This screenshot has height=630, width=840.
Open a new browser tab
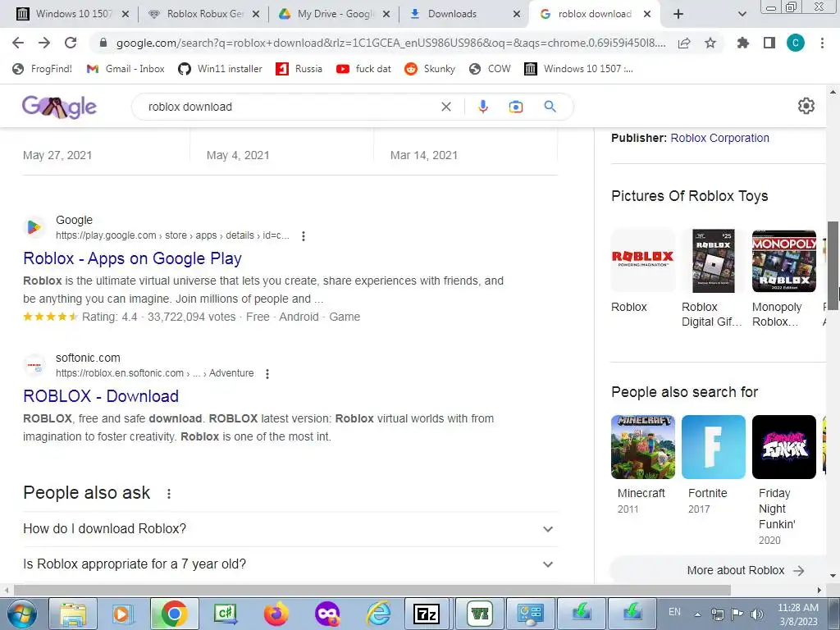(x=678, y=14)
